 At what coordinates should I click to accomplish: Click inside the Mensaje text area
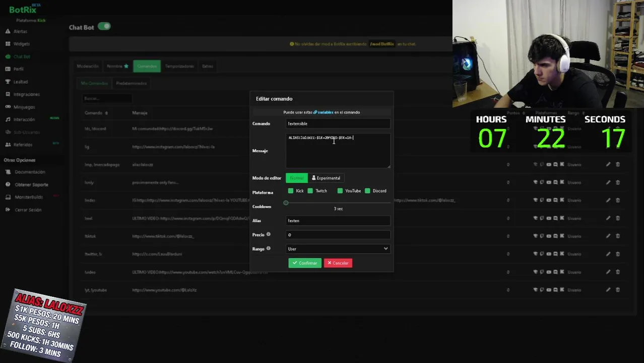coord(338,150)
